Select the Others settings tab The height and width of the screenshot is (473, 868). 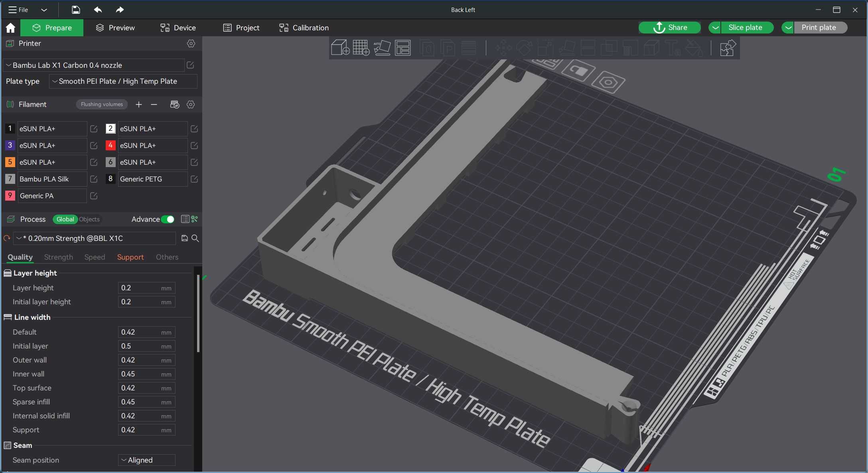coord(167,257)
